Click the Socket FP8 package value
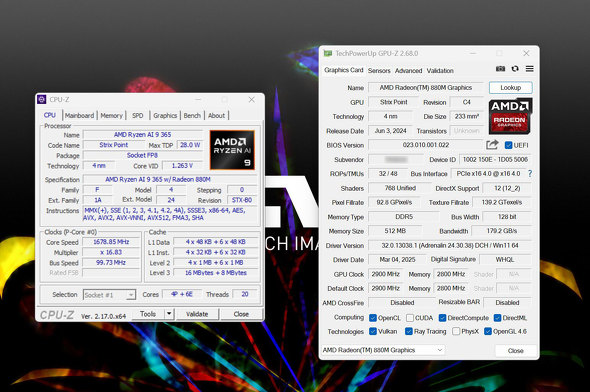 [142, 155]
